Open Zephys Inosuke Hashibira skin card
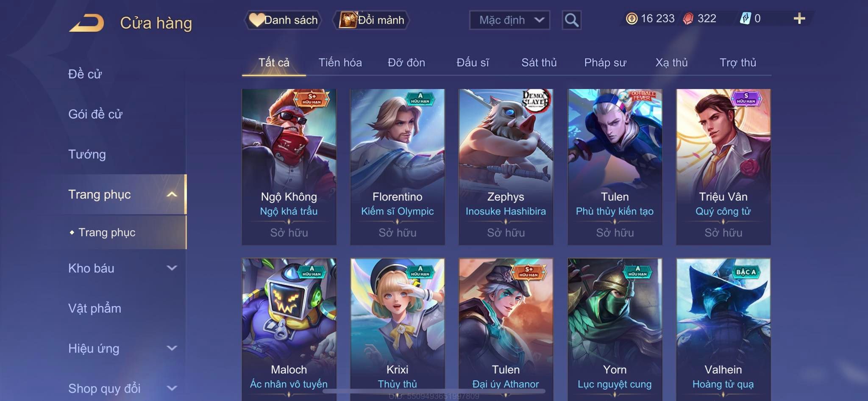868x401 pixels. (506, 167)
